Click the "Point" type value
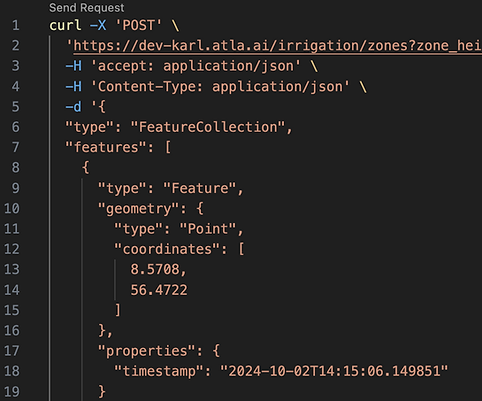 click(x=208, y=229)
